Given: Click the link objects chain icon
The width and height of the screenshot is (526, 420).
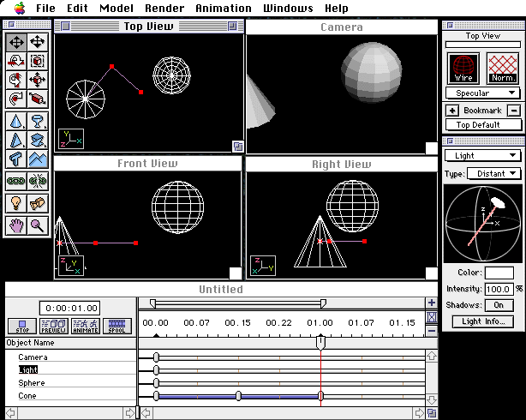Looking at the screenshot, I should [x=15, y=181].
